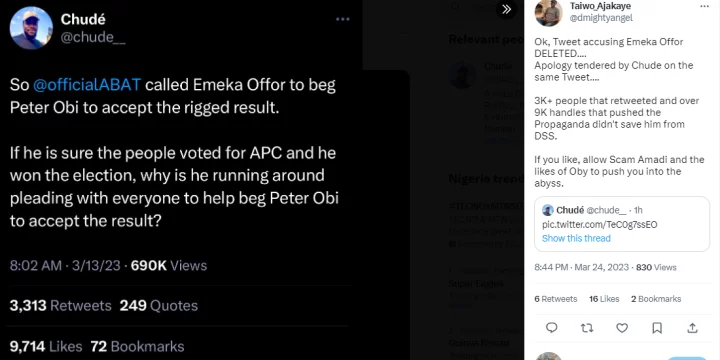This screenshot has width=720, height=360.
Task: Open 16 Likes on Taiwo's tweet
Action: [x=604, y=299]
